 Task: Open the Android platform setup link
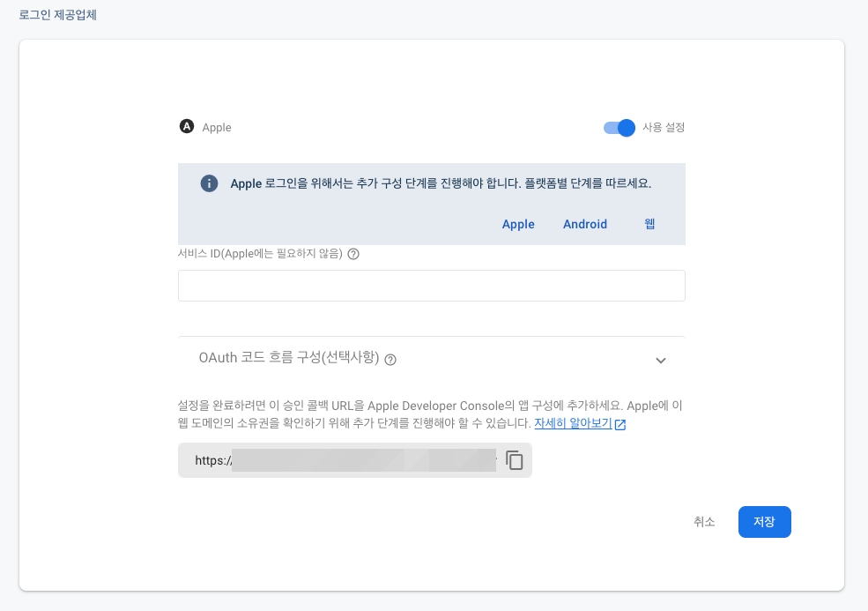point(585,224)
